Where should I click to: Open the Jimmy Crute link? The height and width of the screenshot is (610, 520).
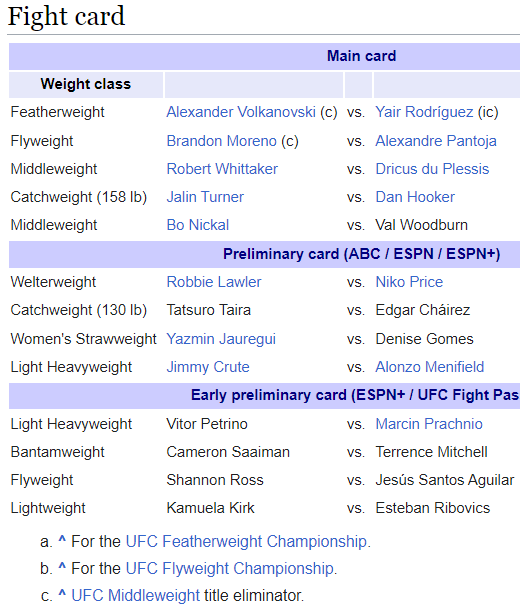(x=208, y=367)
